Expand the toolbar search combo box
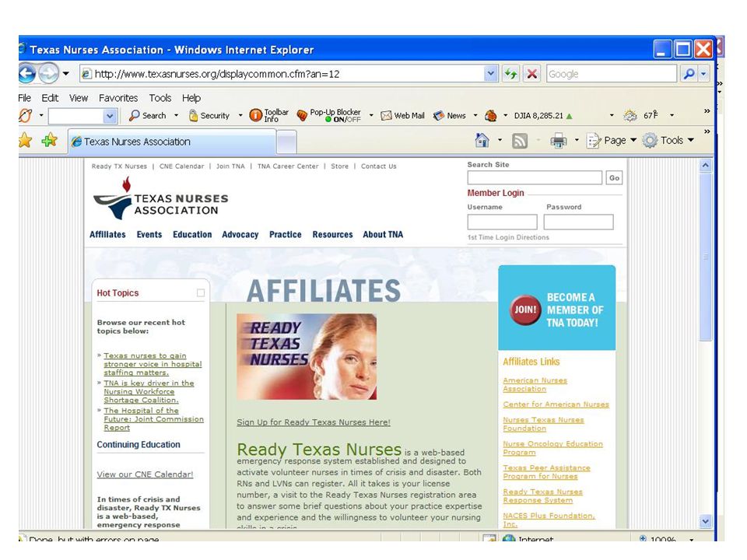747x560 pixels. coord(110,116)
